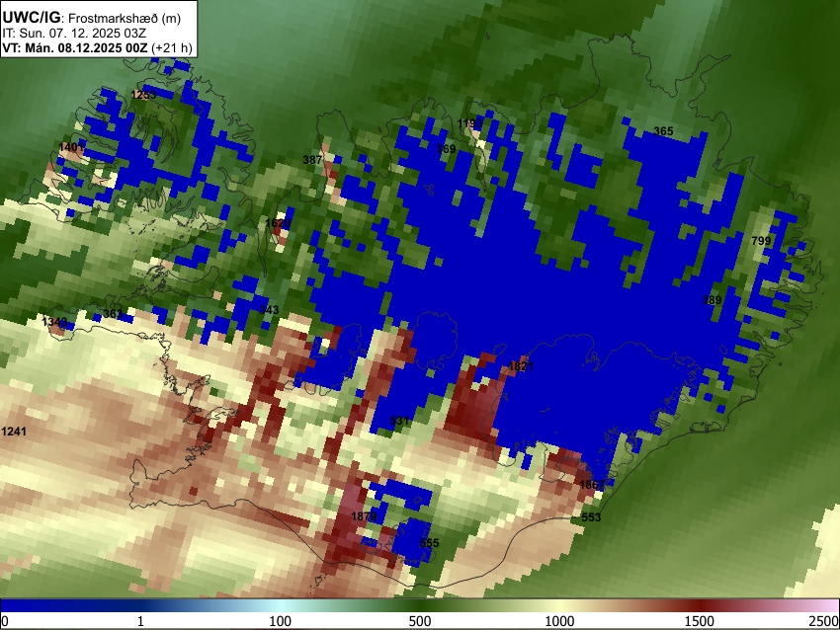Click the line "IT: Sun. 07. 12. 2025 03Z"

[x=74, y=34]
